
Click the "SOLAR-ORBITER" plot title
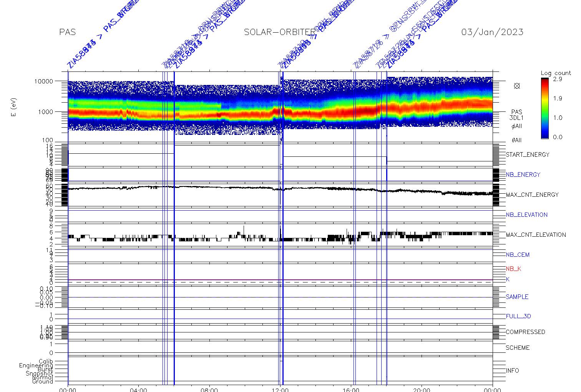(280, 32)
